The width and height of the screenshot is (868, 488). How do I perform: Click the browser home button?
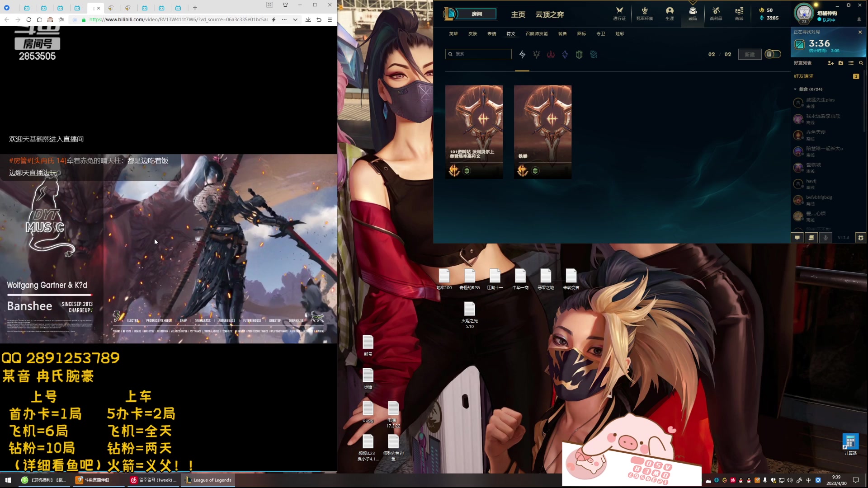(39, 19)
